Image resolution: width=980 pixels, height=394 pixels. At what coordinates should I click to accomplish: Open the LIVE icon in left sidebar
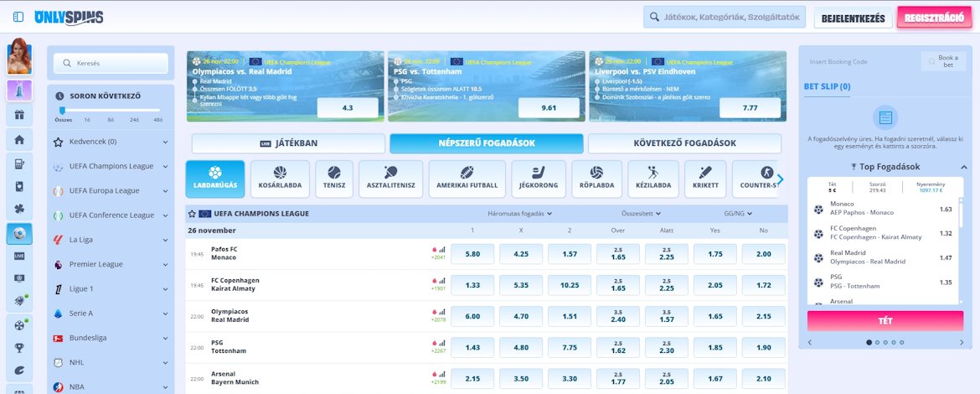[x=19, y=256]
